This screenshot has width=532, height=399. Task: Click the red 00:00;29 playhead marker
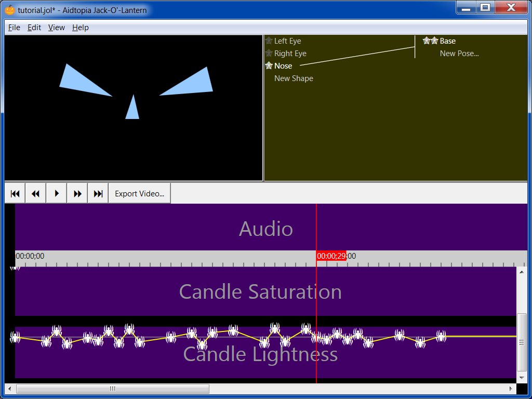[x=331, y=256]
